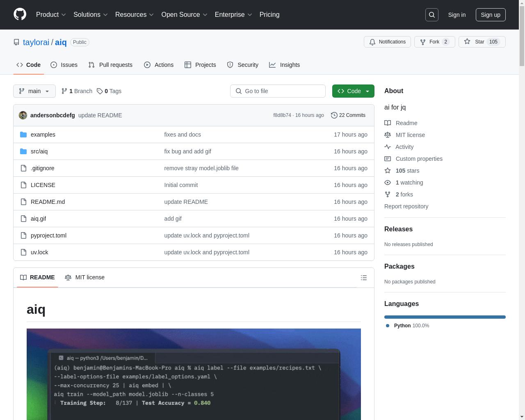Select the README tab
Screen dimensions: 525x420
pos(37,277)
